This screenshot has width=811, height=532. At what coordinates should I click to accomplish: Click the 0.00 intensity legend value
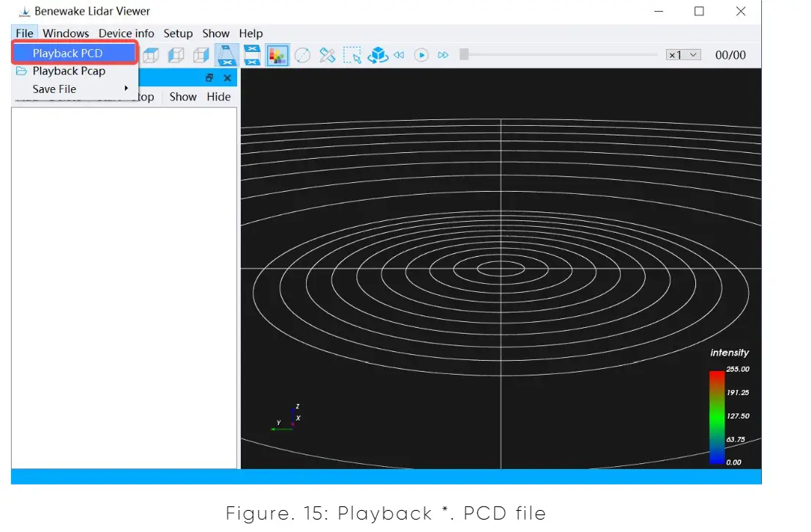click(733, 462)
